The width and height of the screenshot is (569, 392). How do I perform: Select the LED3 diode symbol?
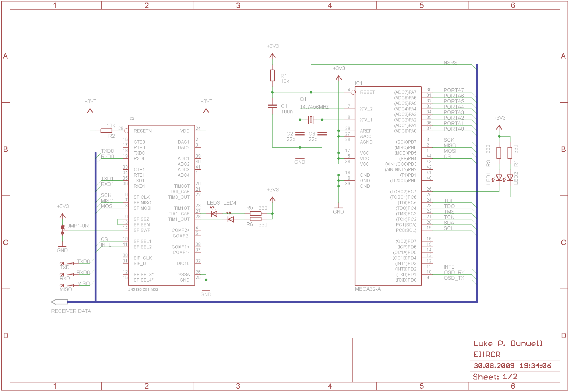[x=214, y=213]
